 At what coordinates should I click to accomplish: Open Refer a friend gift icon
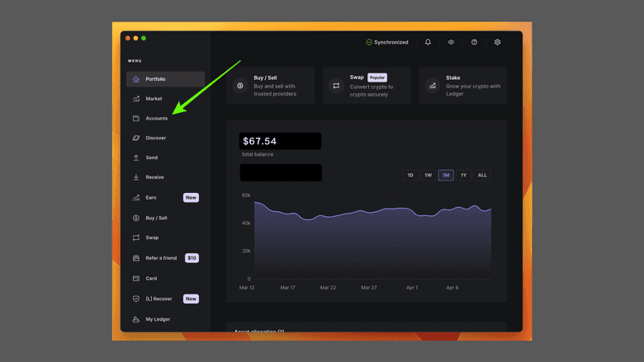pos(136,258)
